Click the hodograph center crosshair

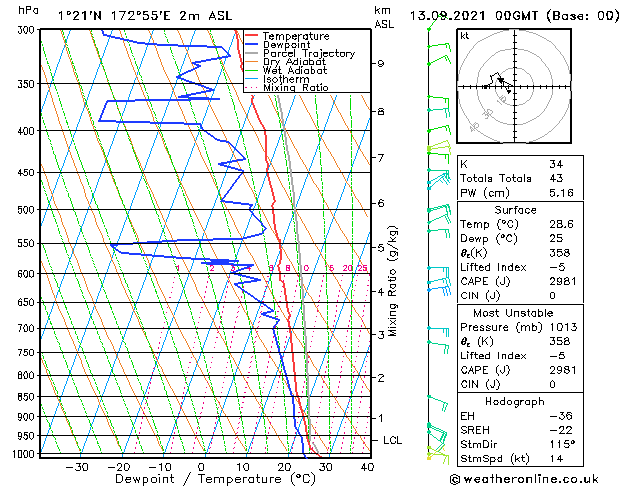tap(514, 86)
